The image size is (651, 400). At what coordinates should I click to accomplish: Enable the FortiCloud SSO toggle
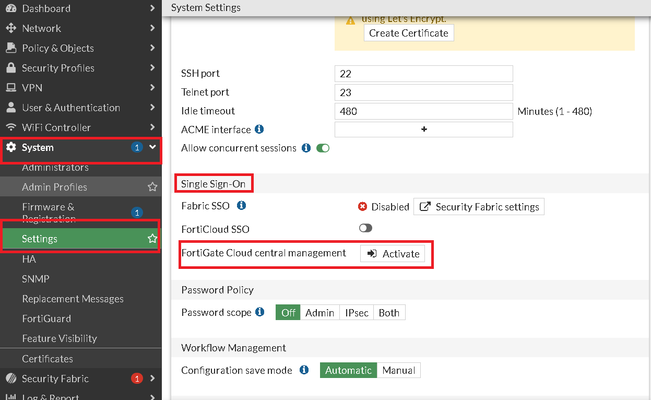coord(365,228)
